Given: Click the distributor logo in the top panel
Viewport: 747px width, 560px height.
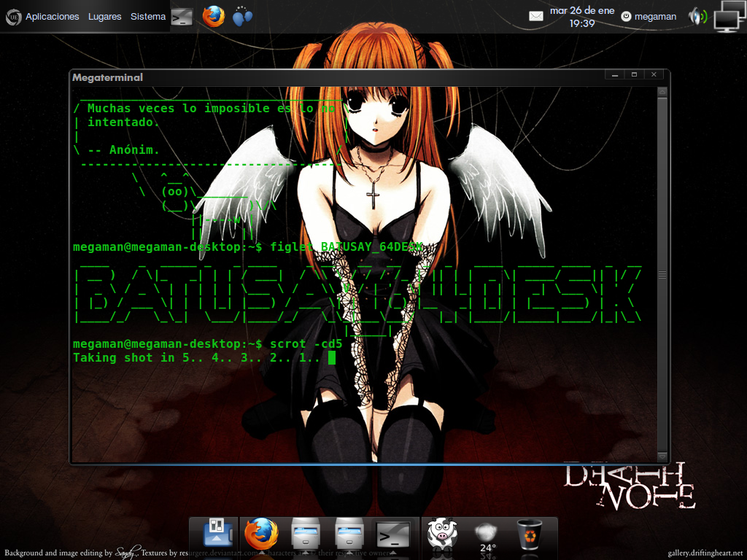Looking at the screenshot, I should (13, 17).
